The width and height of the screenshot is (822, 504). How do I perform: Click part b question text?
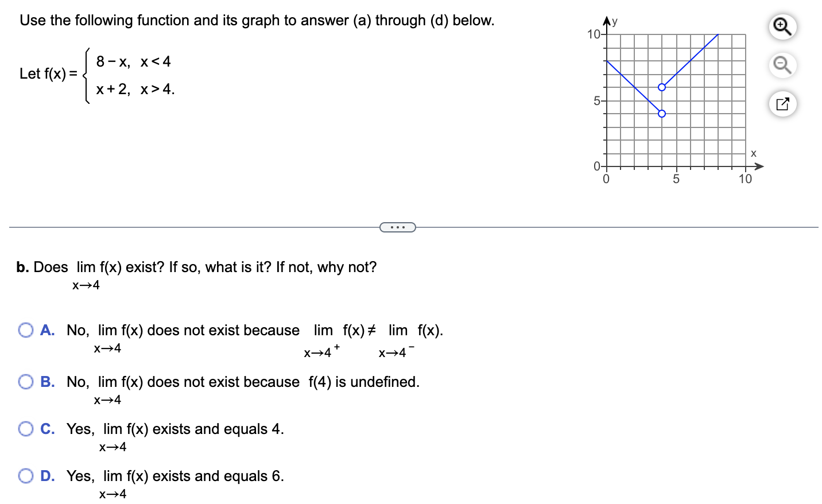click(195, 267)
